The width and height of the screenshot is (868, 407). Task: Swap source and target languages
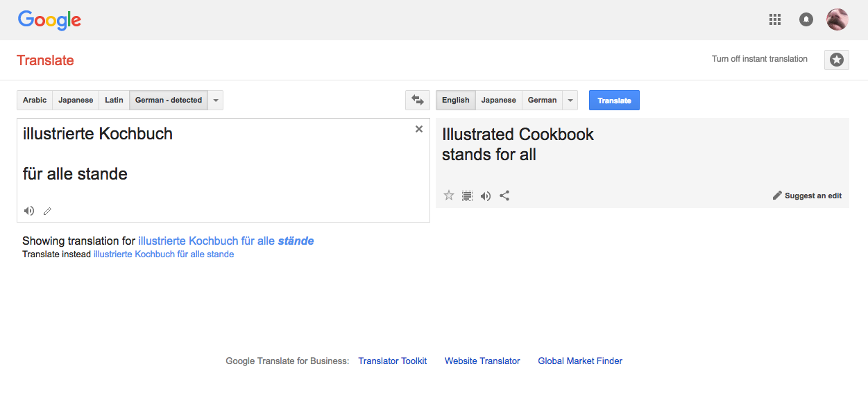418,100
